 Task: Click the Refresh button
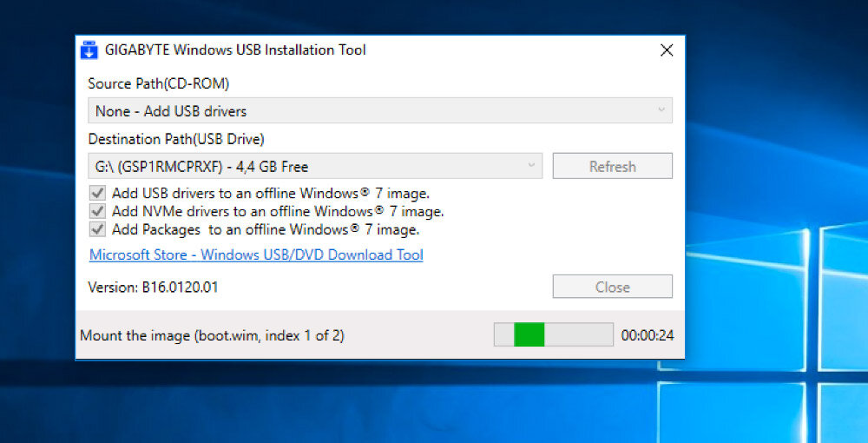click(612, 166)
